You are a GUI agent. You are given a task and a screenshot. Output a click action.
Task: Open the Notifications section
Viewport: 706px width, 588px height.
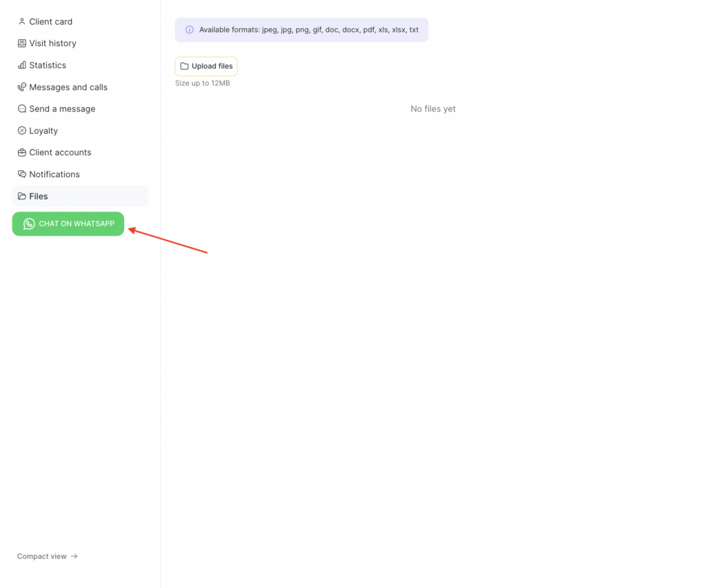pyautogui.click(x=54, y=174)
